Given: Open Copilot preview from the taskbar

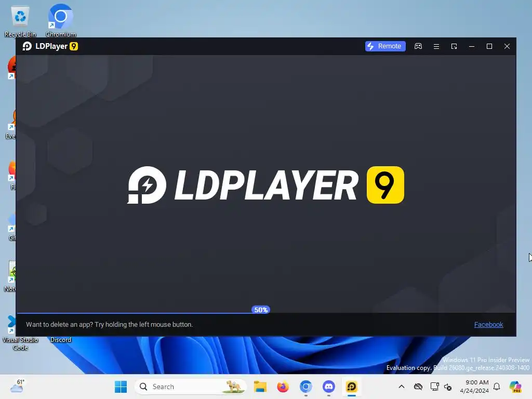Looking at the screenshot, I should click(515, 387).
